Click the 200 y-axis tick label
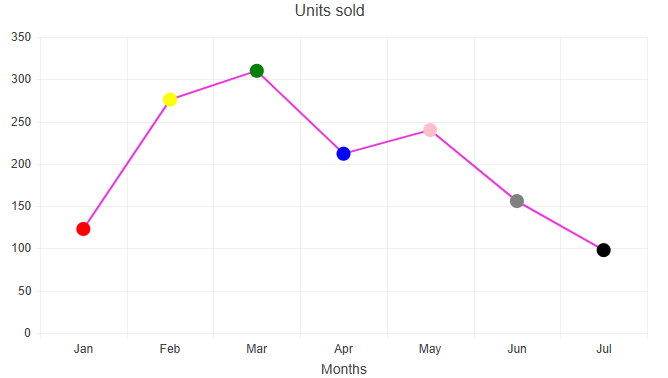This screenshot has width=668, height=378. [x=21, y=164]
